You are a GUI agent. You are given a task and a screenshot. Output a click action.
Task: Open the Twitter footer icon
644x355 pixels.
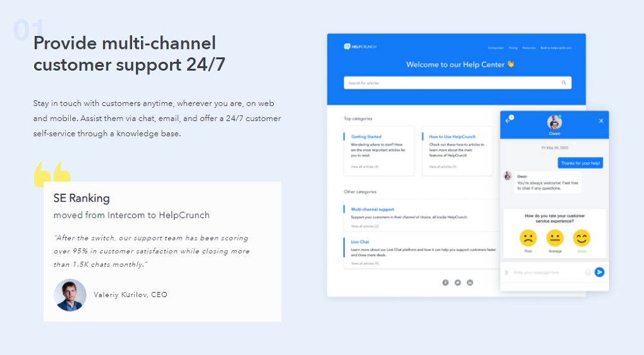[457, 282]
